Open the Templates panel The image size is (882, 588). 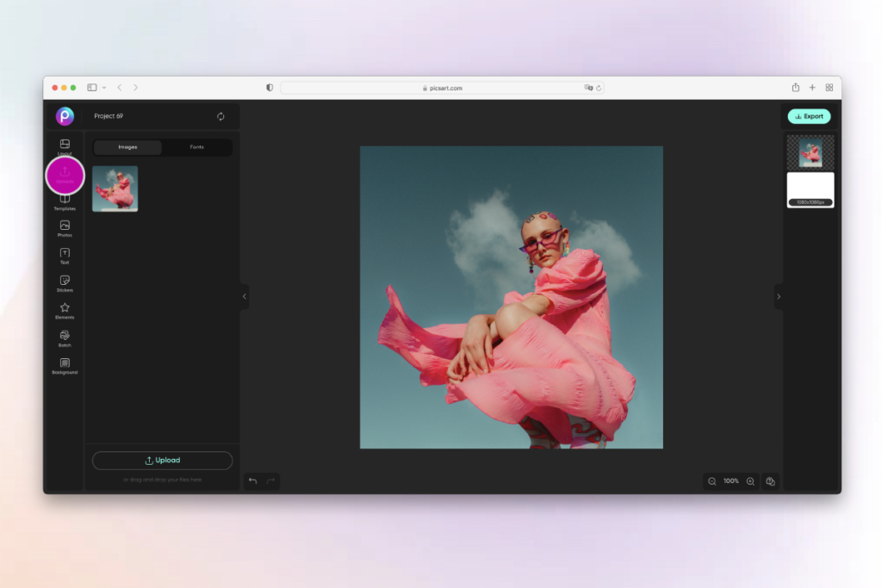(64, 201)
